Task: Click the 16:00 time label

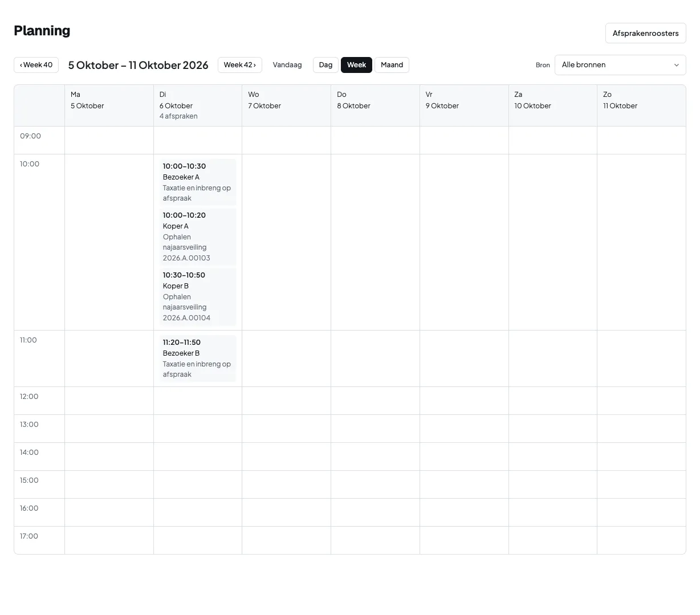Action: 29,508
